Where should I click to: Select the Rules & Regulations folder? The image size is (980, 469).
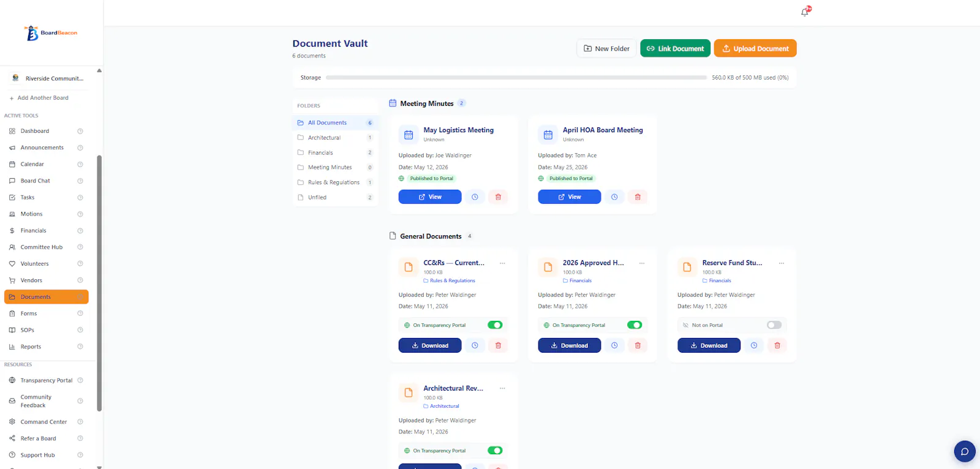coord(335,182)
